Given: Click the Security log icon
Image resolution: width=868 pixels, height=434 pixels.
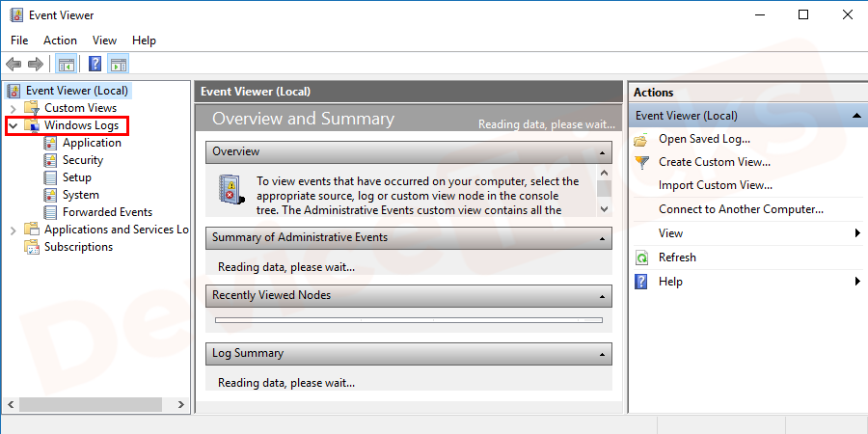Looking at the screenshot, I should coord(50,160).
